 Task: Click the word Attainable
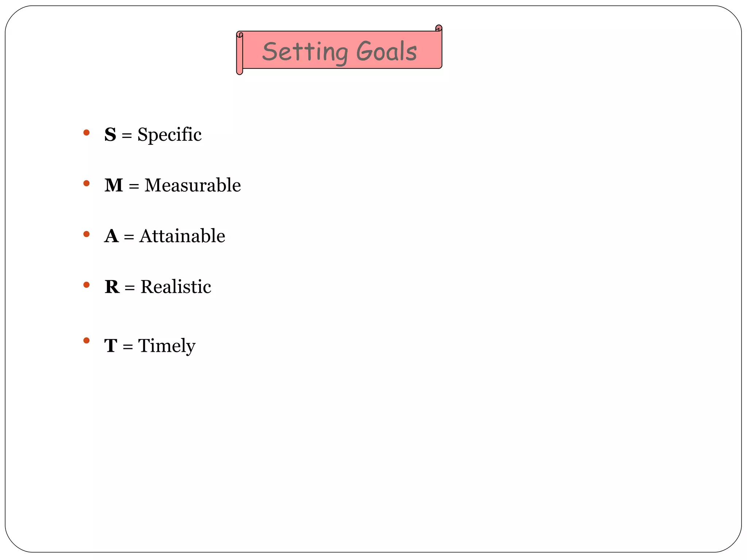point(182,236)
